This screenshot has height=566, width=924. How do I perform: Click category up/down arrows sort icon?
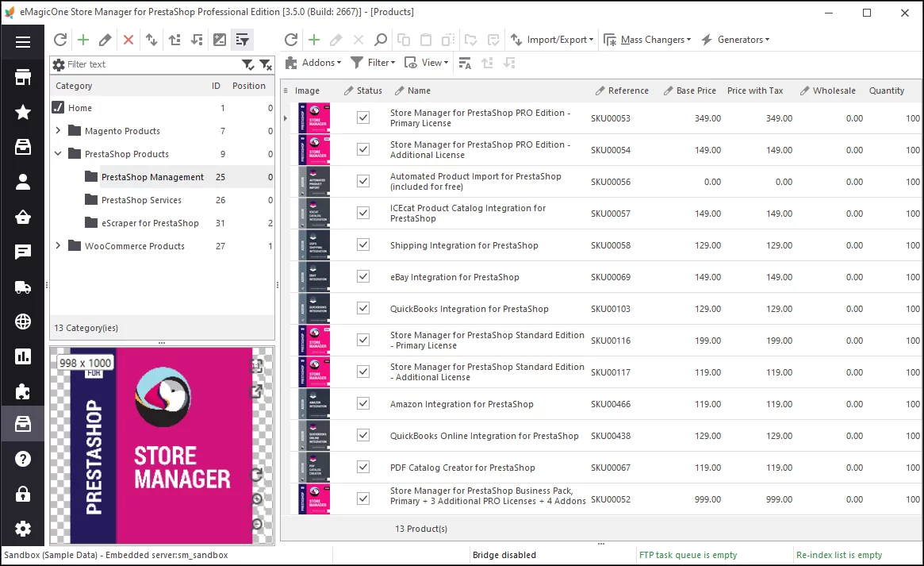pos(151,40)
